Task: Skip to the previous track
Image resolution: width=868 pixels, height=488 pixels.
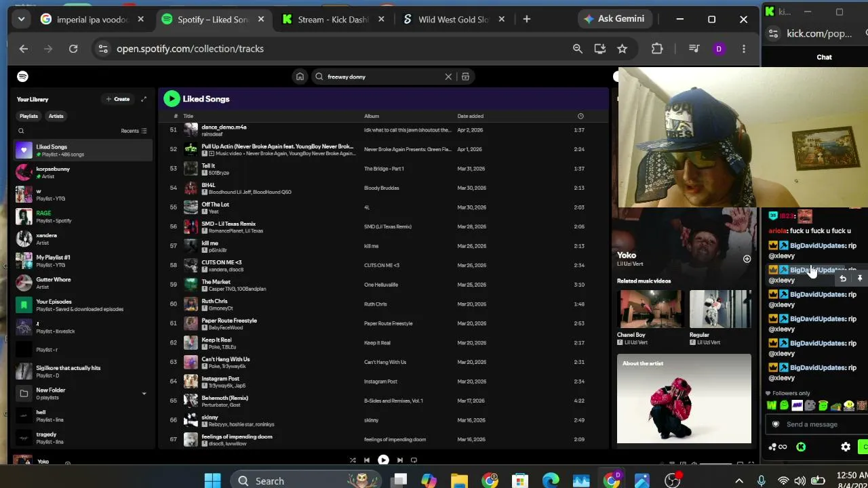Action: click(367, 460)
